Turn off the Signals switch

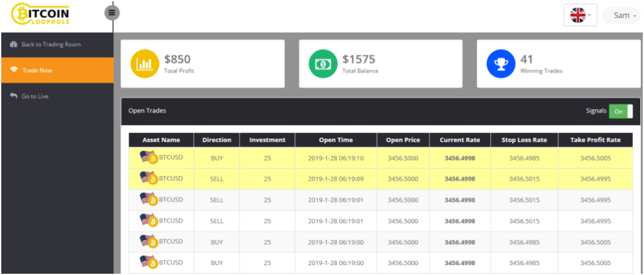pyautogui.click(x=621, y=111)
